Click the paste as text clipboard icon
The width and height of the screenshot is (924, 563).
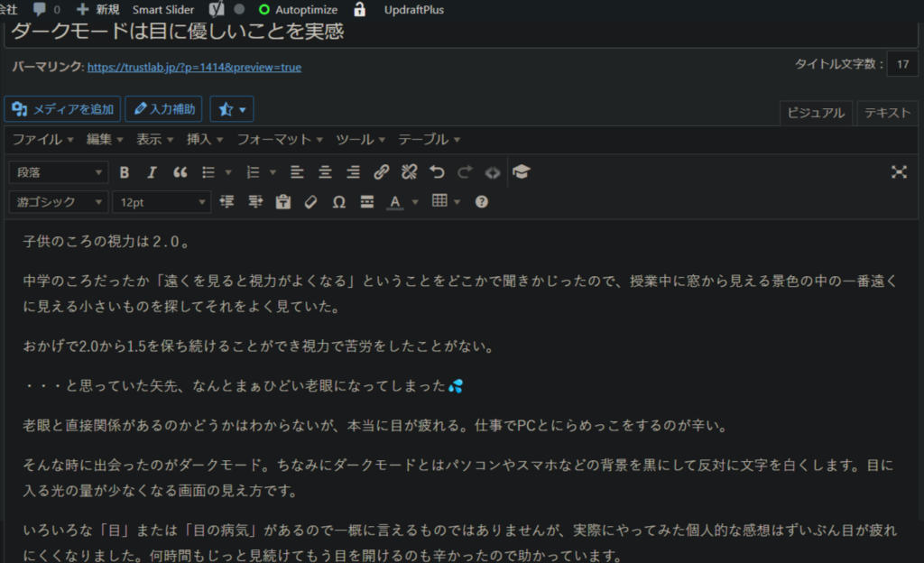tap(283, 202)
